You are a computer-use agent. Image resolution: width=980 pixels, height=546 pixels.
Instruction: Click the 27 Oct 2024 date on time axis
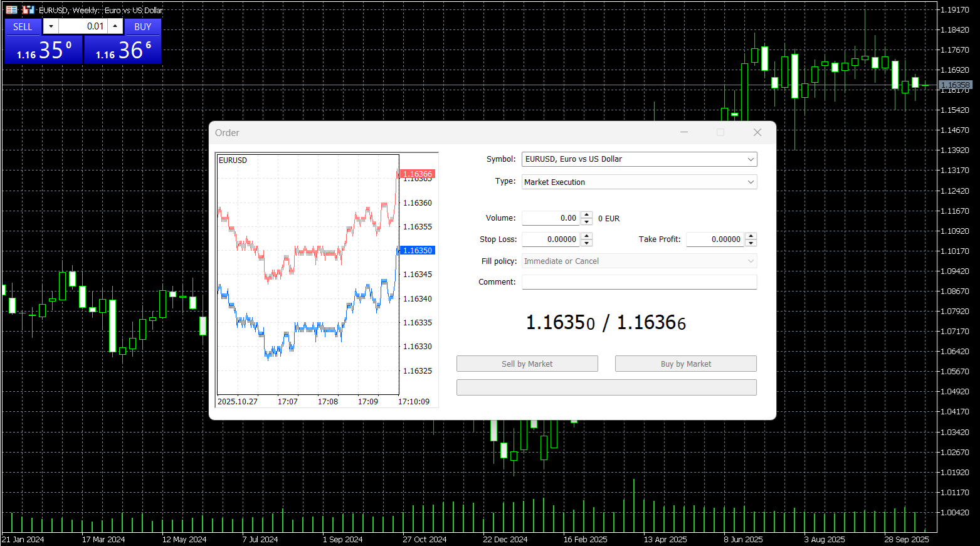pyautogui.click(x=424, y=540)
